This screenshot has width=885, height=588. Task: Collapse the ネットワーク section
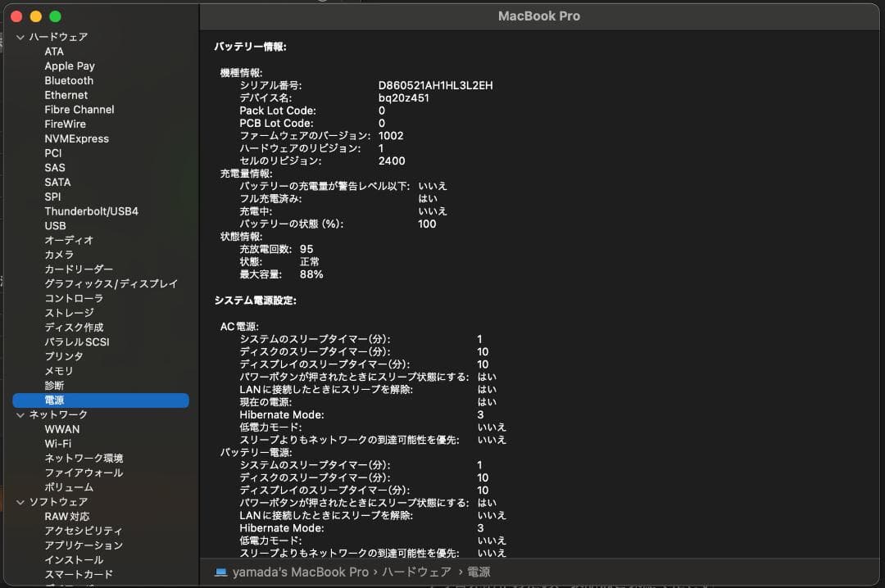click(20, 414)
